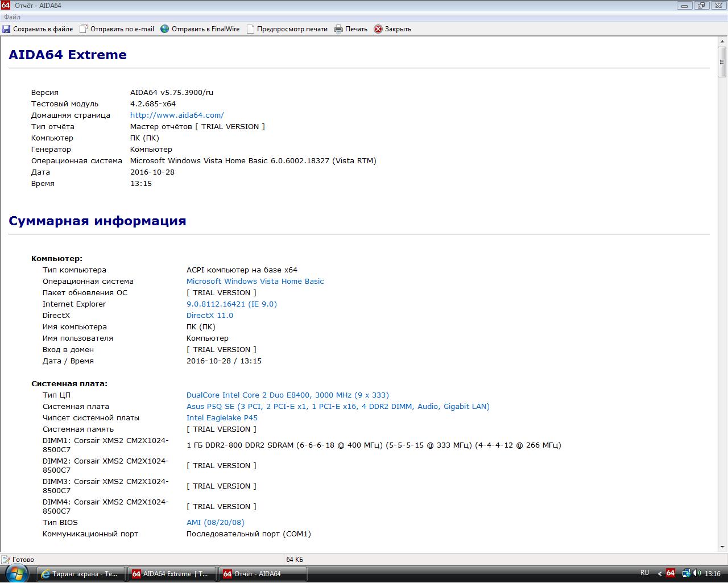Open the Файл menu

click(12, 17)
